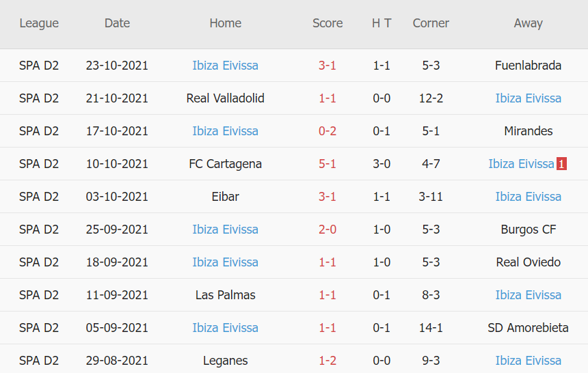Open the Las Palmas team link

225,295
